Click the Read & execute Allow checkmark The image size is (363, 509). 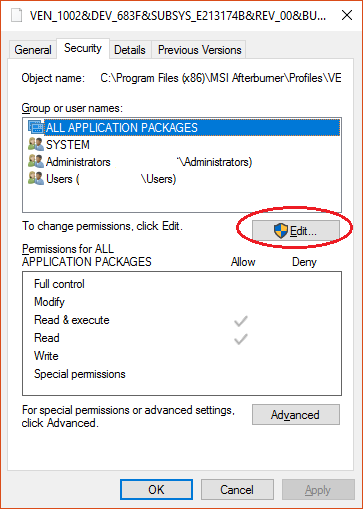(x=240, y=321)
